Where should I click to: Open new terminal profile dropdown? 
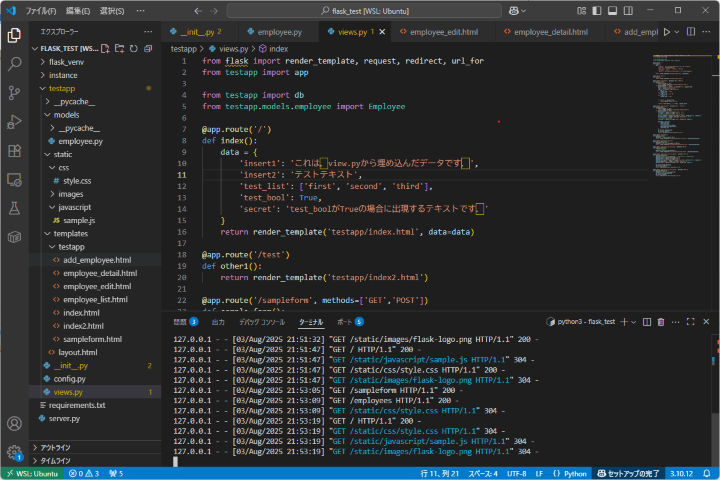(634, 322)
